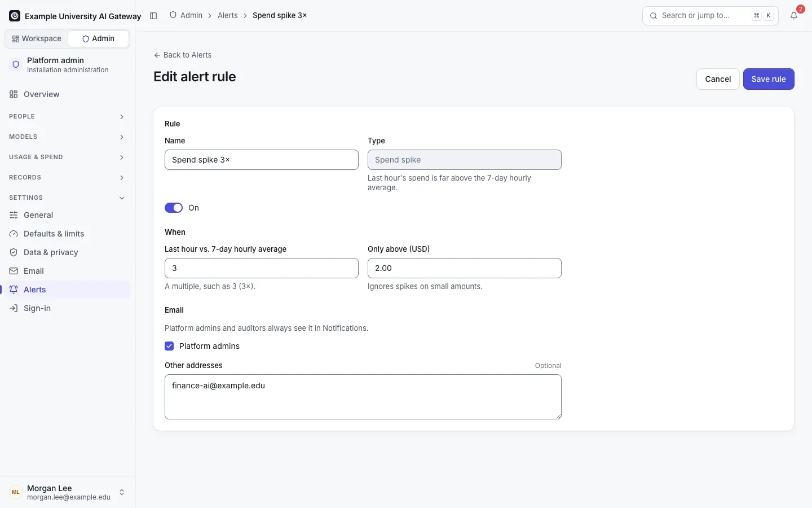Go to Admin in the breadcrumb
Image resolution: width=812 pixels, height=508 pixels.
coord(186,15)
